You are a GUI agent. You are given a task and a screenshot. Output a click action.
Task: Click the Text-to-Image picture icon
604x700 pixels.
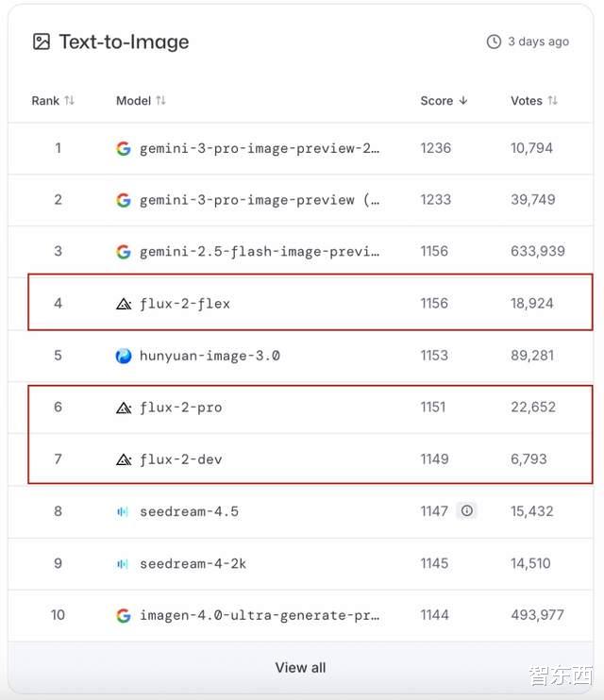pyautogui.click(x=41, y=42)
